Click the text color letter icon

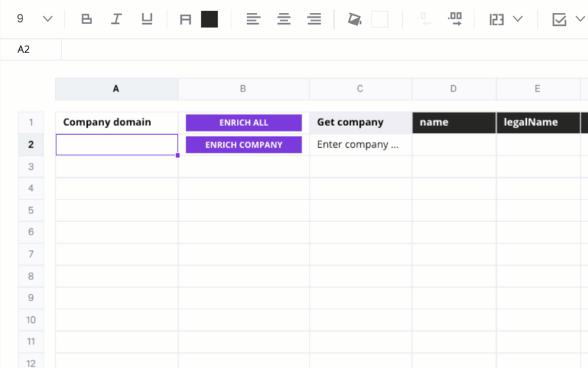(x=186, y=19)
